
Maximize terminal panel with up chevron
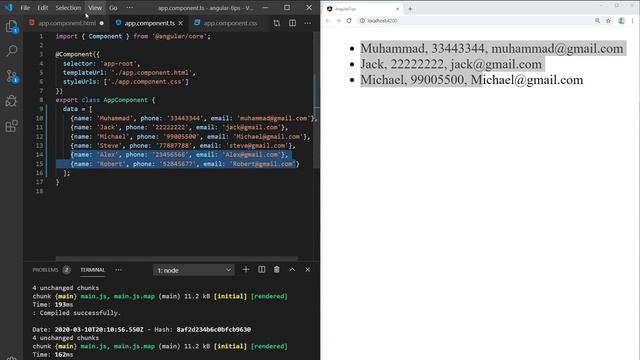tap(292, 269)
